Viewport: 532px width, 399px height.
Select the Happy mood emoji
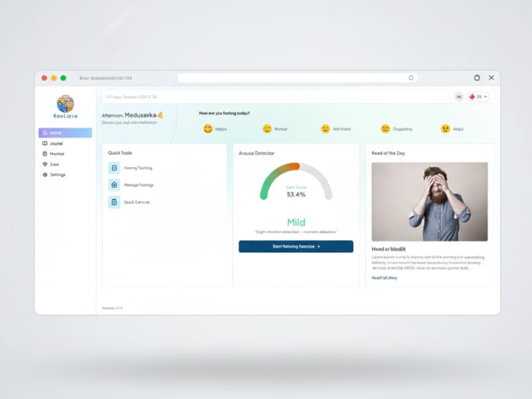(x=207, y=129)
